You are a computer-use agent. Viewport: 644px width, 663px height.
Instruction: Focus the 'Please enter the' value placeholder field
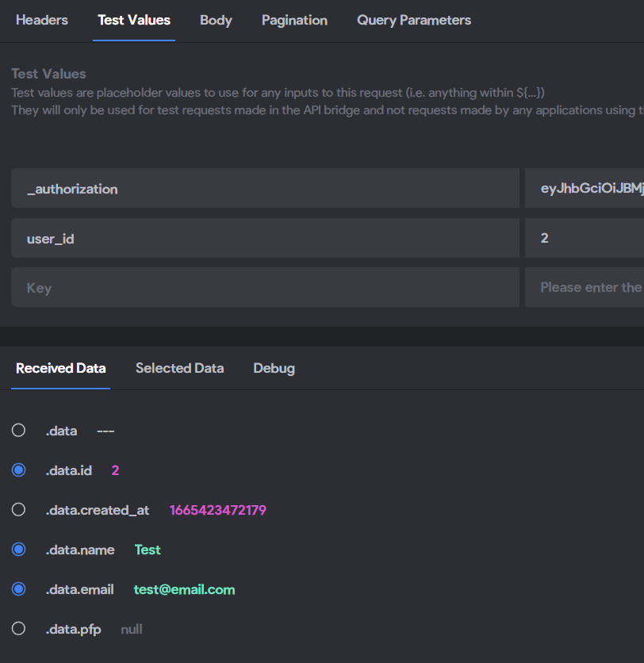pos(585,288)
